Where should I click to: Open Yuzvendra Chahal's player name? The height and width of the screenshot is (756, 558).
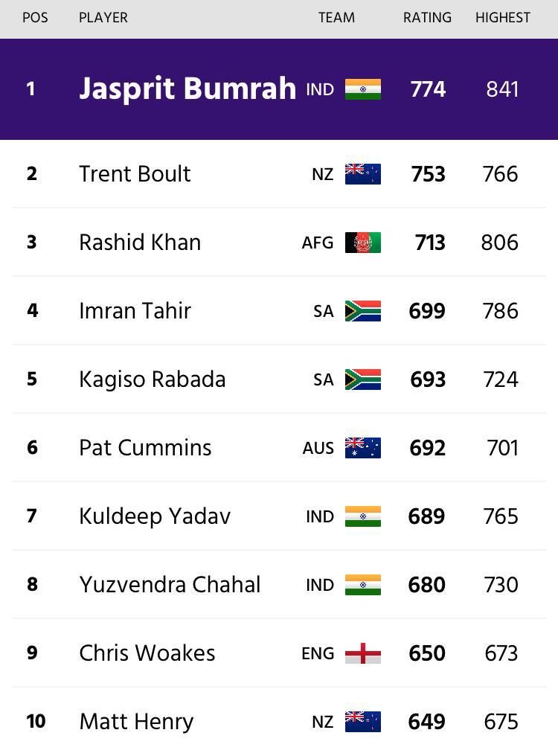point(170,585)
